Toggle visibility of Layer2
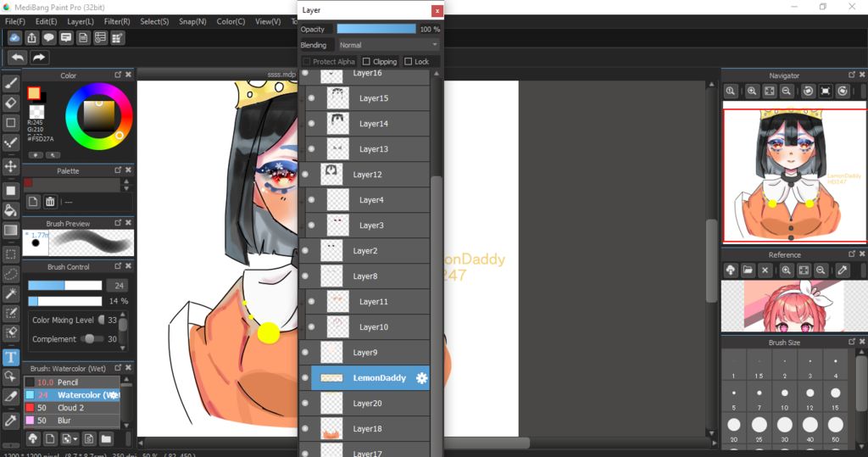This screenshot has height=457, width=868. tap(305, 251)
